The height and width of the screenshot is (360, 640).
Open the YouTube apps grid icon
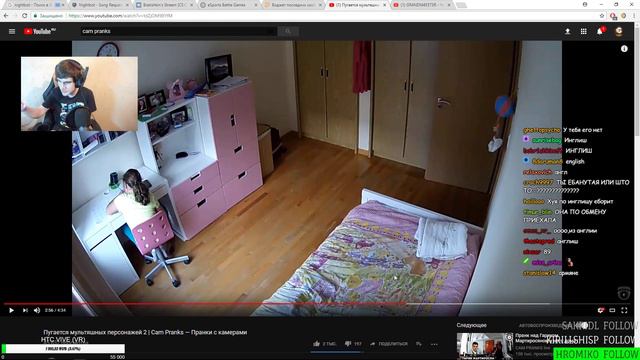click(584, 31)
